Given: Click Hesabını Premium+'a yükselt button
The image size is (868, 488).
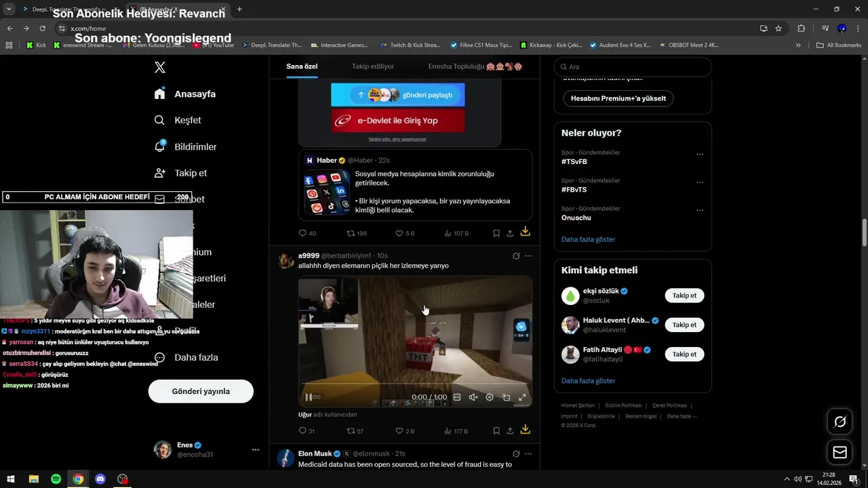Looking at the screenshot, I should (x=618, y=98).
